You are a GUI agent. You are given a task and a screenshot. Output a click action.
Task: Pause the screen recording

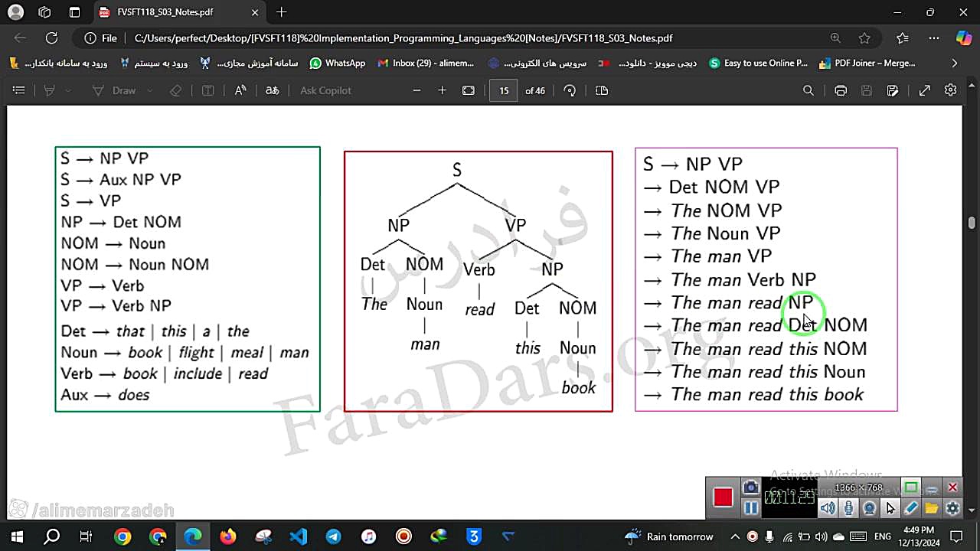click(751, 507)
